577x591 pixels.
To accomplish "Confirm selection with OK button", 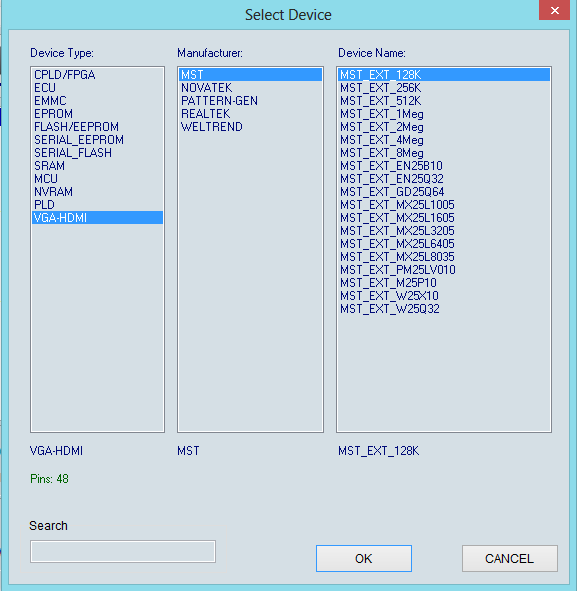I will tap(364, 558).
